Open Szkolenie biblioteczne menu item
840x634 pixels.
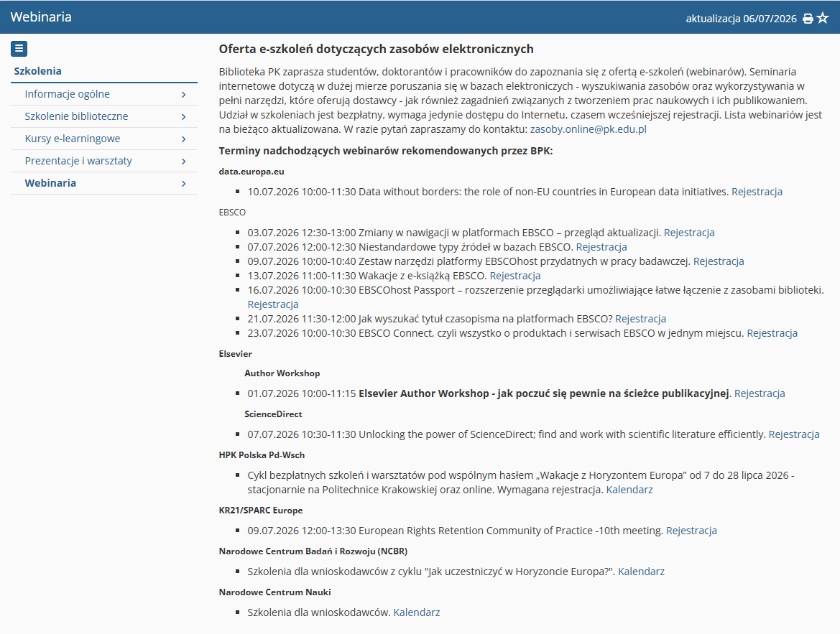pyautogui.click(x=104, y=116)
